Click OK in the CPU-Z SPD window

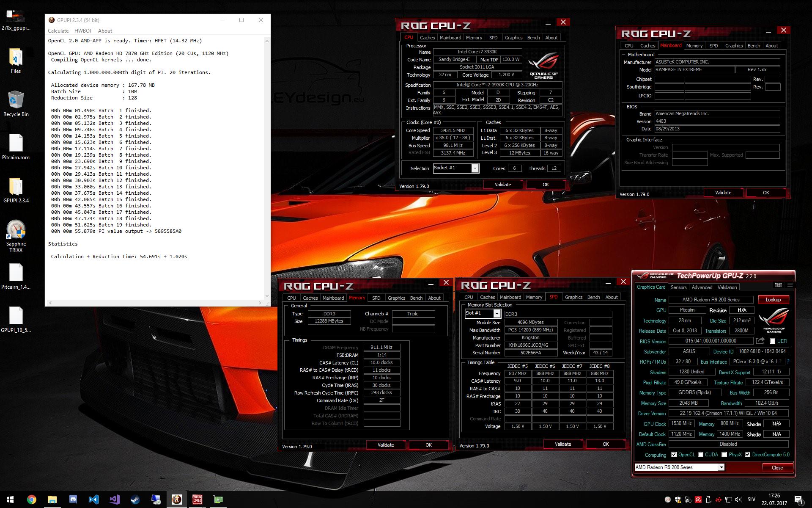point(606,444)
